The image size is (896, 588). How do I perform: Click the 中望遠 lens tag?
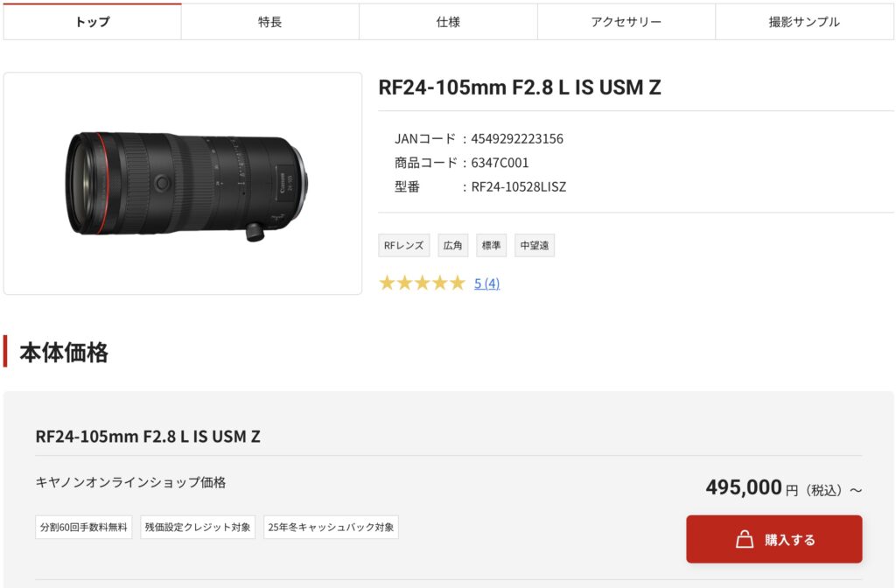click(534, 245)
